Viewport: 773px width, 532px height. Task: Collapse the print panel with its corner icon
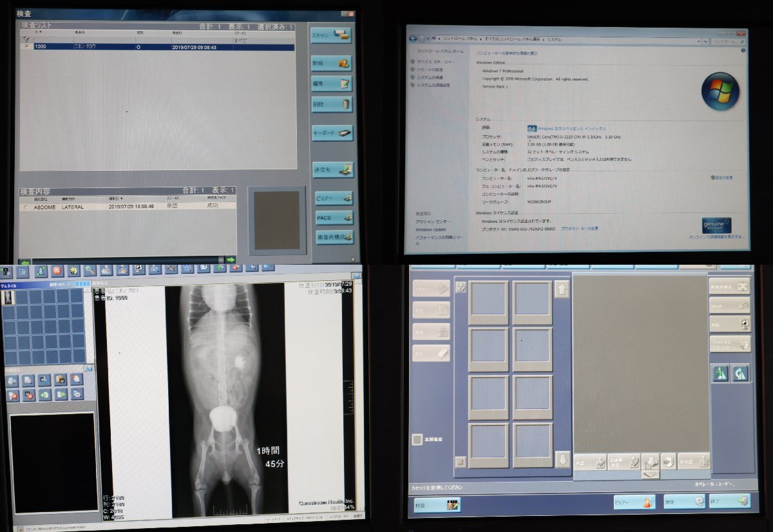89,368
